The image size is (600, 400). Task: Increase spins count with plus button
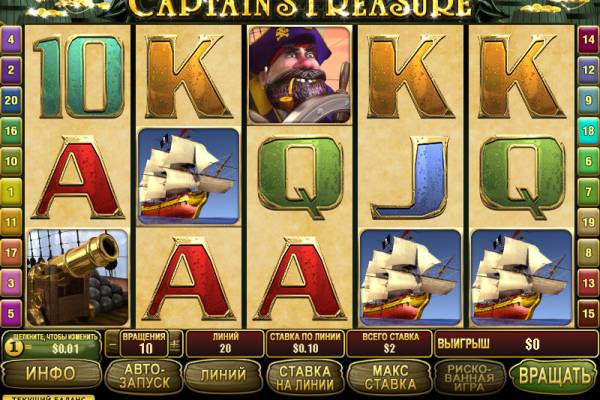tap(175, 344)
